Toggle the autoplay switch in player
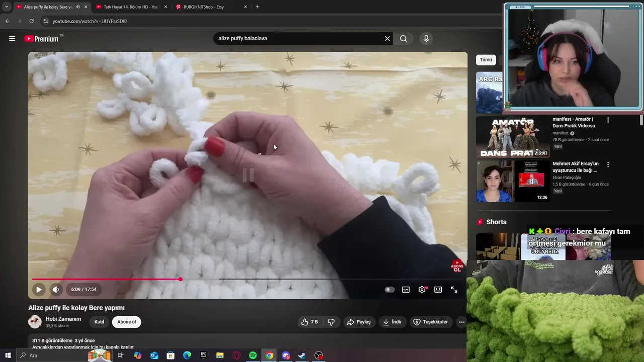The image size is (644, 362). tap(389, 290)
